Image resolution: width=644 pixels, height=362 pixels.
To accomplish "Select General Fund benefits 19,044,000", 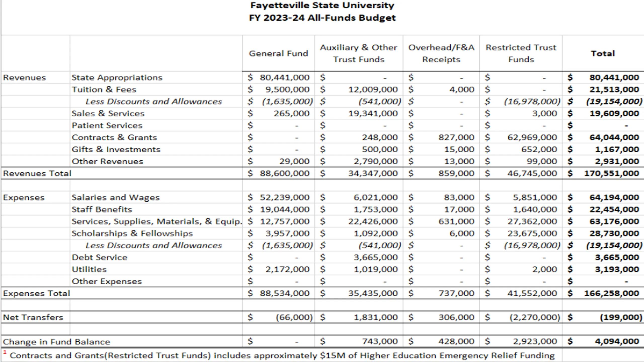I will 285,209.
